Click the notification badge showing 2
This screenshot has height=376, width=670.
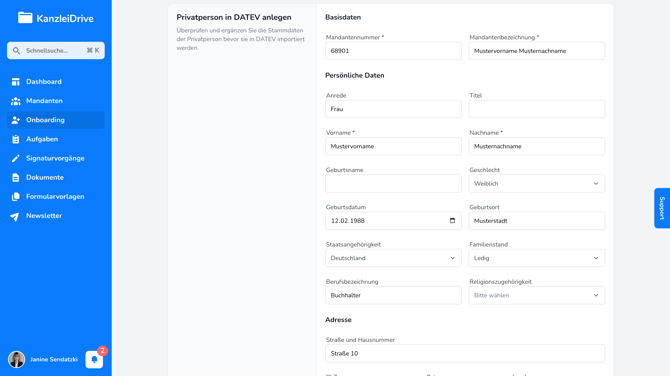pos(102,351)
